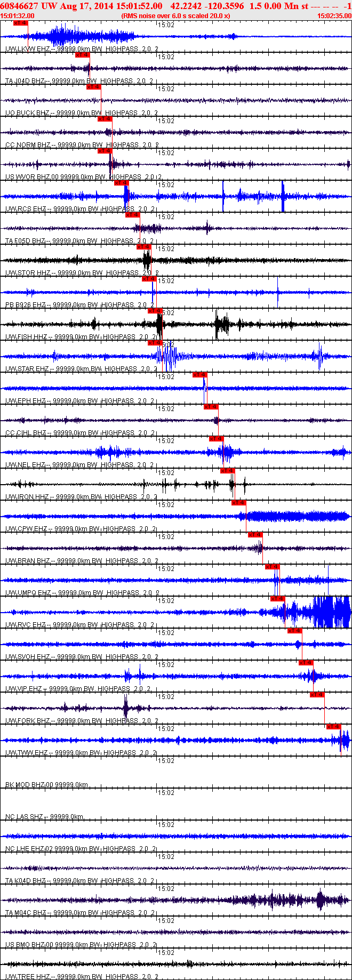Select the red pick flag on FORK trace
Image resolution: width=352 pixels, height=980 pixels.
[x=317, y=695]
